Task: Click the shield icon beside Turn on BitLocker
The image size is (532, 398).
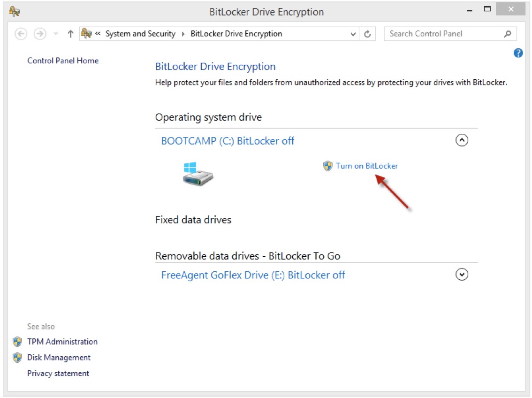Action: click(328, 166)
